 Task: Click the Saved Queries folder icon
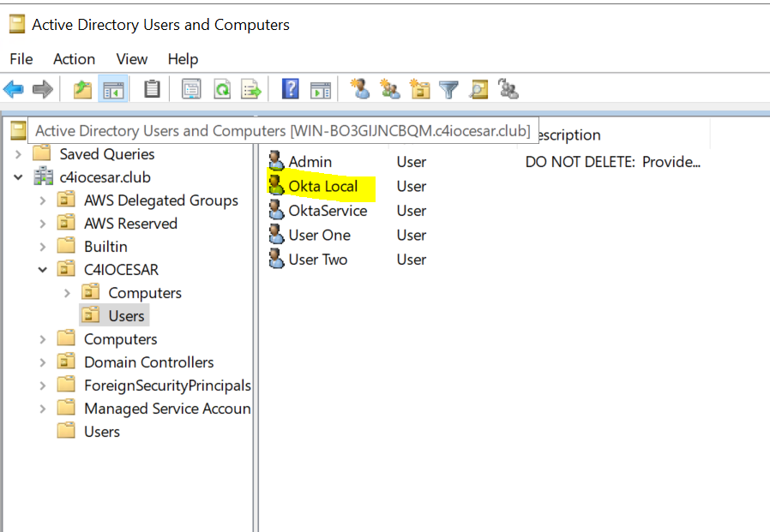42,153
